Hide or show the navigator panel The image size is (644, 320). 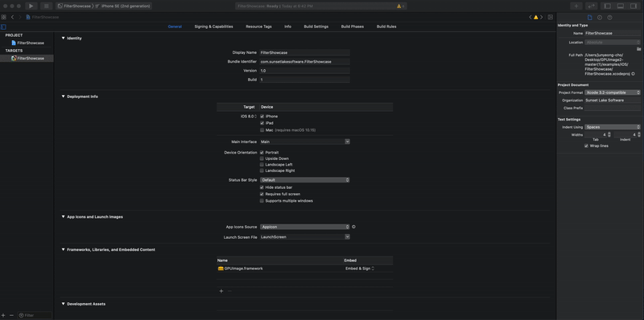608,6
